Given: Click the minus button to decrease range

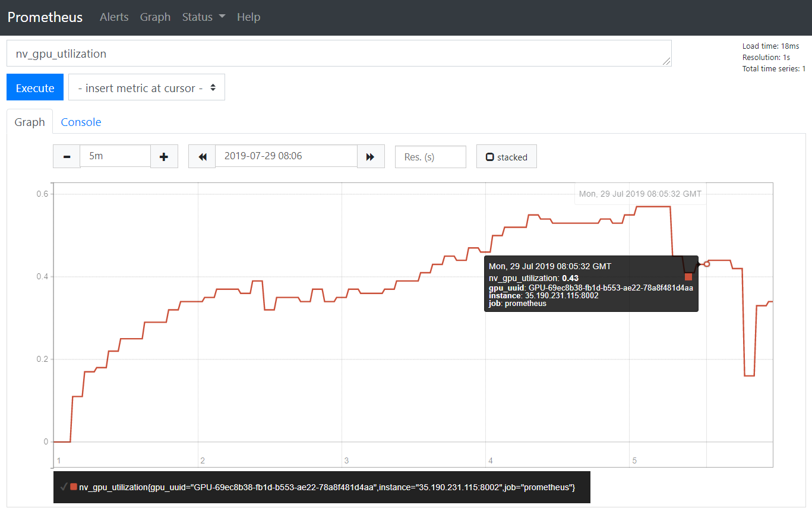Looking at the screenshot, I should [x=67, y=157].
